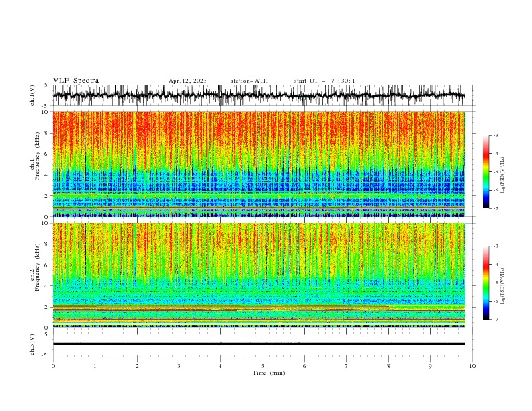Click the "10" tick on the time axis
532x411 pixels.
coord(472,366)
